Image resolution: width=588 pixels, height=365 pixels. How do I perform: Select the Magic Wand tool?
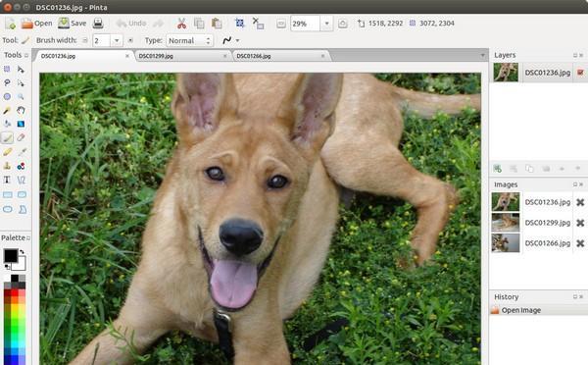7,111
